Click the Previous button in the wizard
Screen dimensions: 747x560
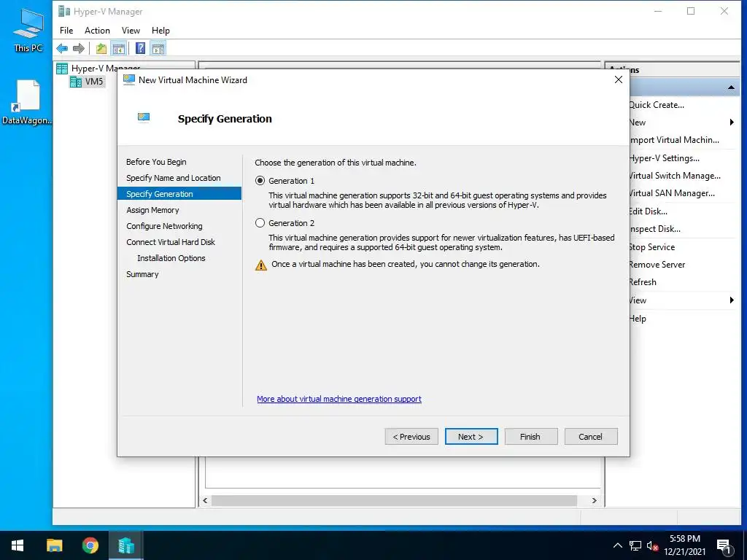[x=411, y=437]
